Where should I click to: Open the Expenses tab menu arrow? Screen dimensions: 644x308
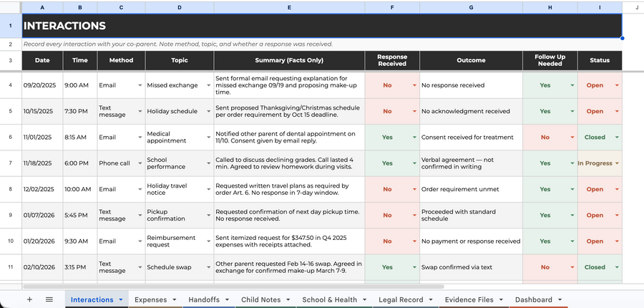[x=174, y=300]
